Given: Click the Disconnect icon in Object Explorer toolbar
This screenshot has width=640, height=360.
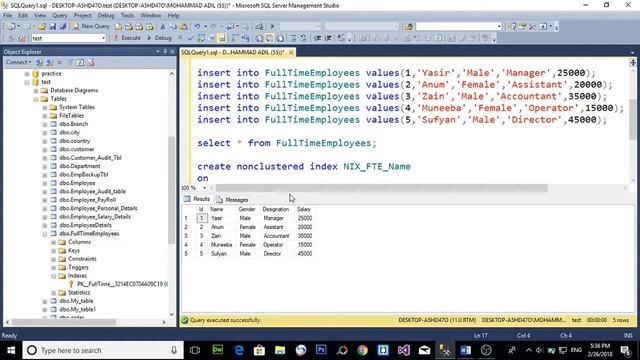Looking at the screenshot, I should [x=49, y=62].
